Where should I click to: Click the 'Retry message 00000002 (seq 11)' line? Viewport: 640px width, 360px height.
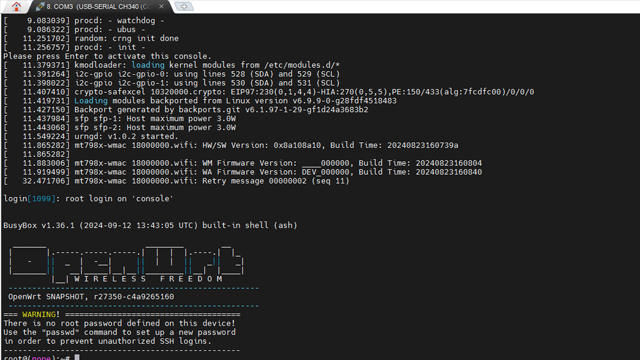coord(176,181)
